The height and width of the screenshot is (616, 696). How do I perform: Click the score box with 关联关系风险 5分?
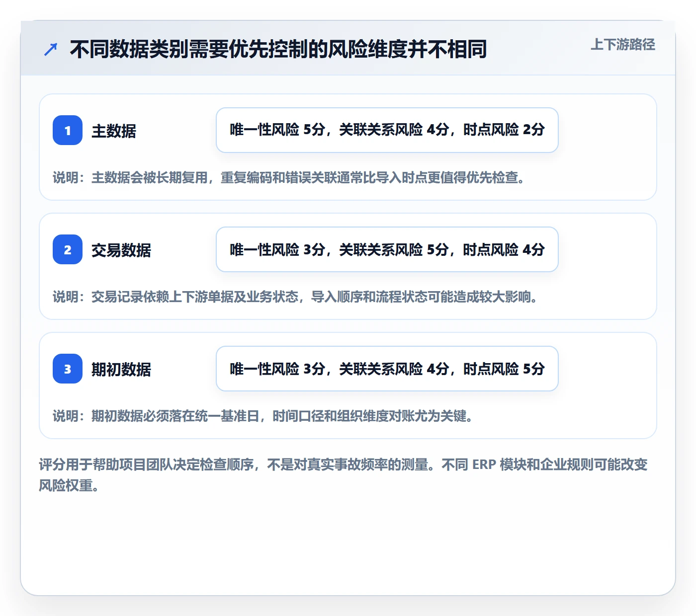pyautogui.click(x=387, y=249)
